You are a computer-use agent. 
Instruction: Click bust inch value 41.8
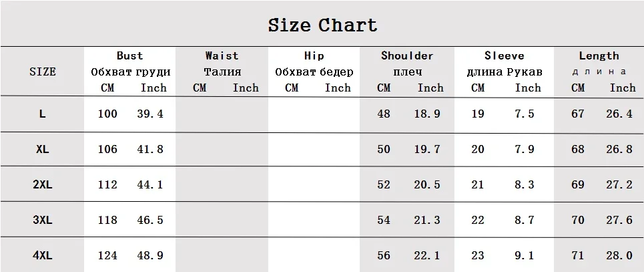pyautogui.click(x=150, y=150)
